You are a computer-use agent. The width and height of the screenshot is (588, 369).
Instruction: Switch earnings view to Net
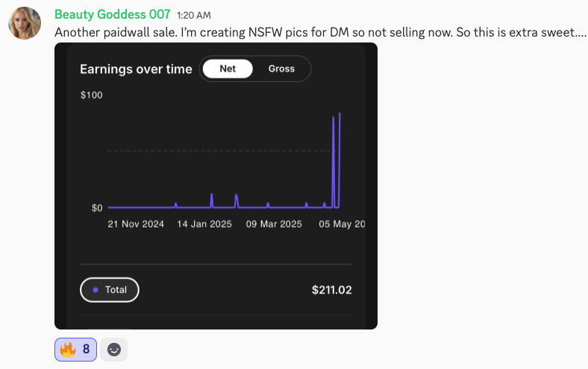[228, 69]
